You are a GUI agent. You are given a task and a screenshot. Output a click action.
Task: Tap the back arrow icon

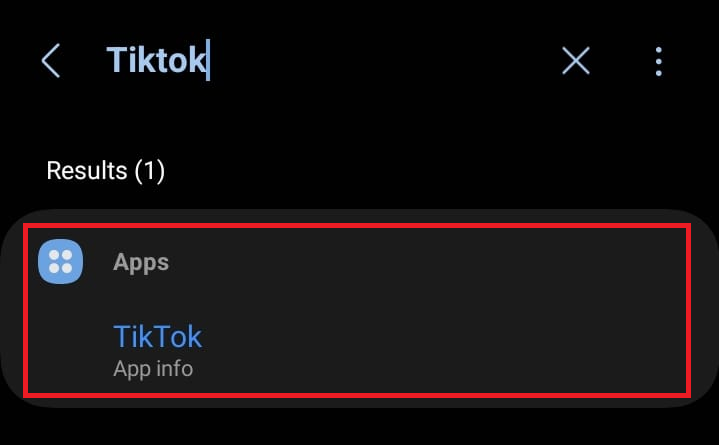(50, 62)
